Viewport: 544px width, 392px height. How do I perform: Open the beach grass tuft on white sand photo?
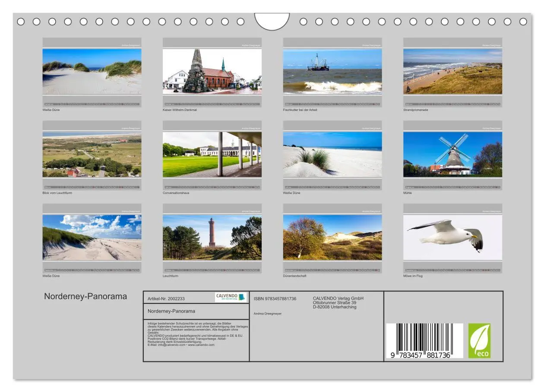pos(332,154)
